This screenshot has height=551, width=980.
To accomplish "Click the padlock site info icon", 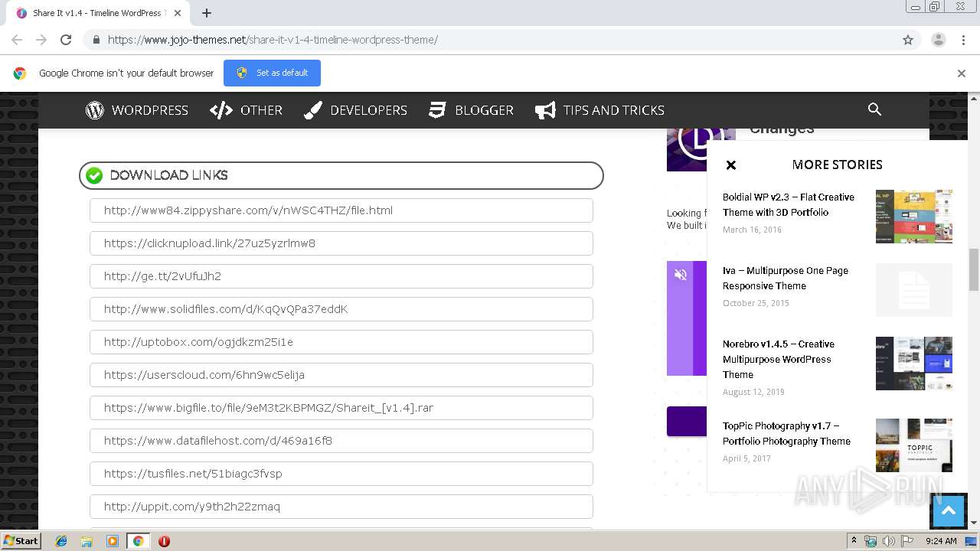I will (x=96, y=40).
